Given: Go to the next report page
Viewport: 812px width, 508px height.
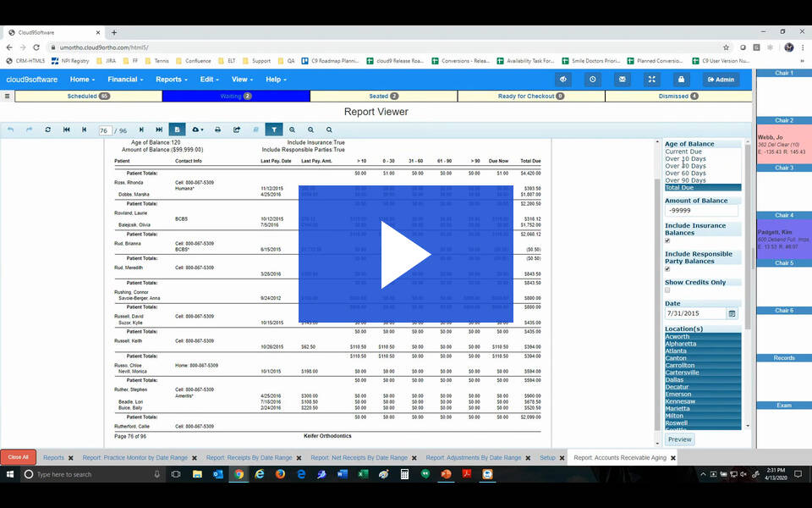Looking at the screenshot, I should (141, 130).
